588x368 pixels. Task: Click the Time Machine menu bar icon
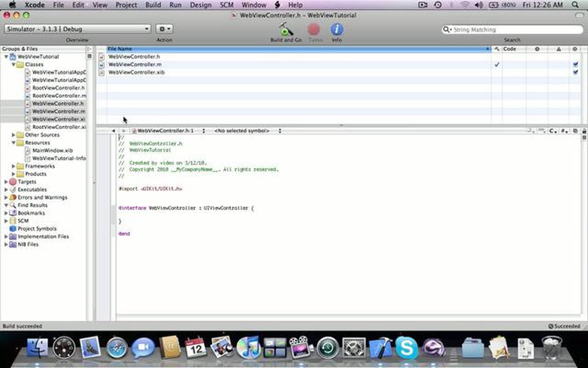438,5
